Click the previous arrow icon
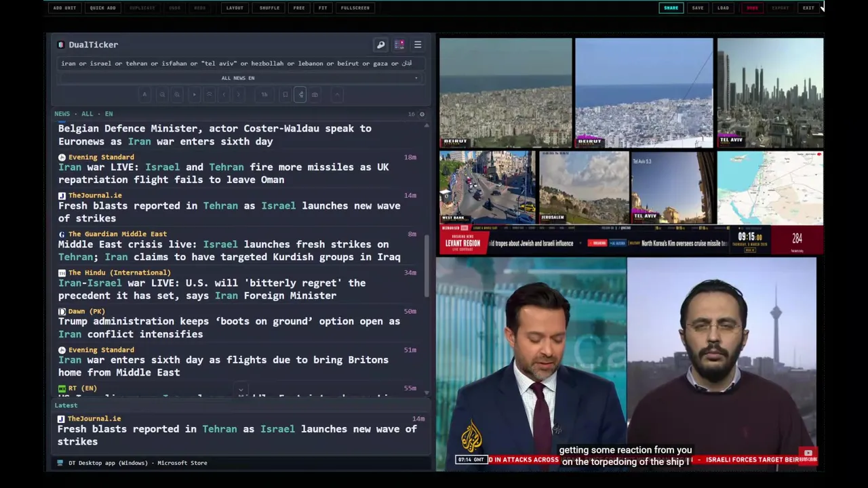The image size is (868, 488). (x=224, y=95)
